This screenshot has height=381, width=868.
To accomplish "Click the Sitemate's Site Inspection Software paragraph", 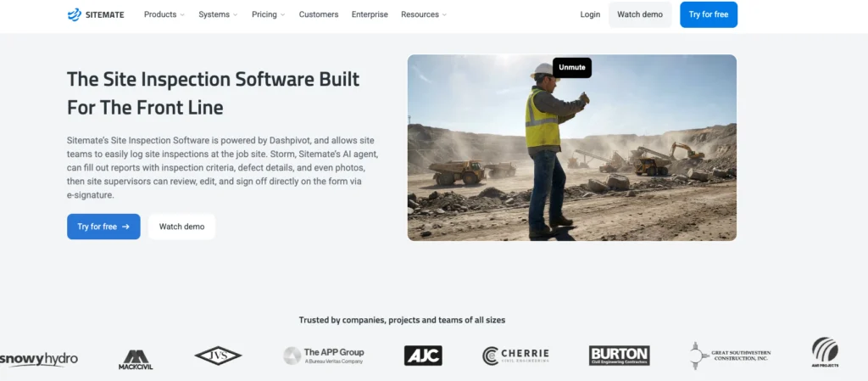I will click(x=223, y=168).
